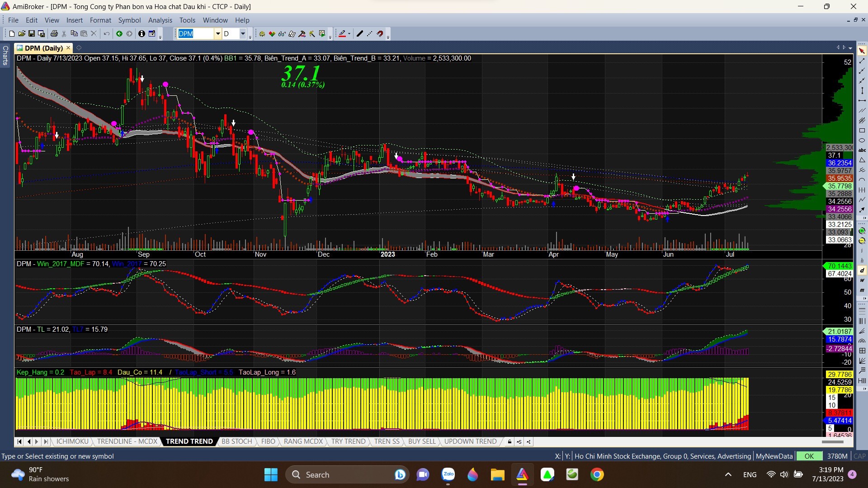The image size is (868, 488).
Task: Toggle the sheet lock icon after tabs
Action: [509, 441]
